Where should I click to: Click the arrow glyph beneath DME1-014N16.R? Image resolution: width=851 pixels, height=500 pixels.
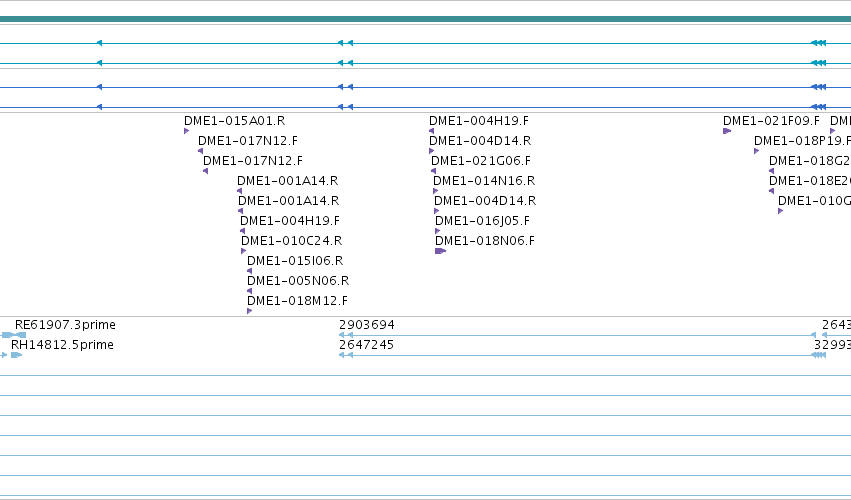click(x=435, y=191)
